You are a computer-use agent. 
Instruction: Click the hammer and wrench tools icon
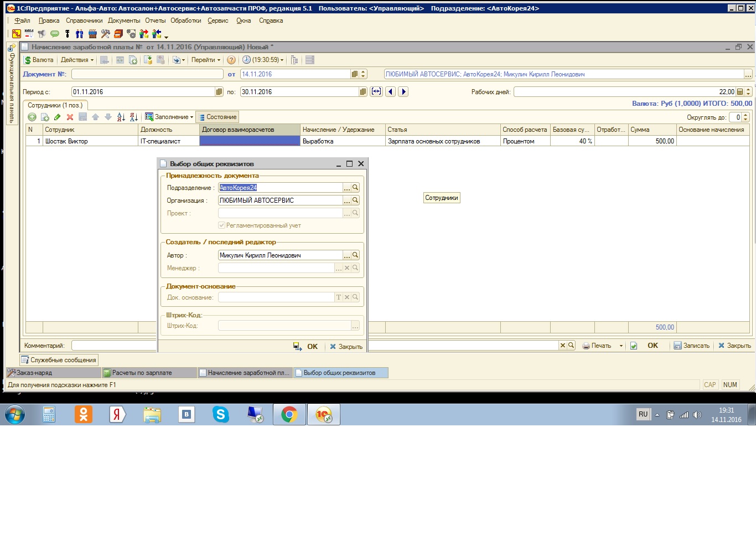[105, 34]
